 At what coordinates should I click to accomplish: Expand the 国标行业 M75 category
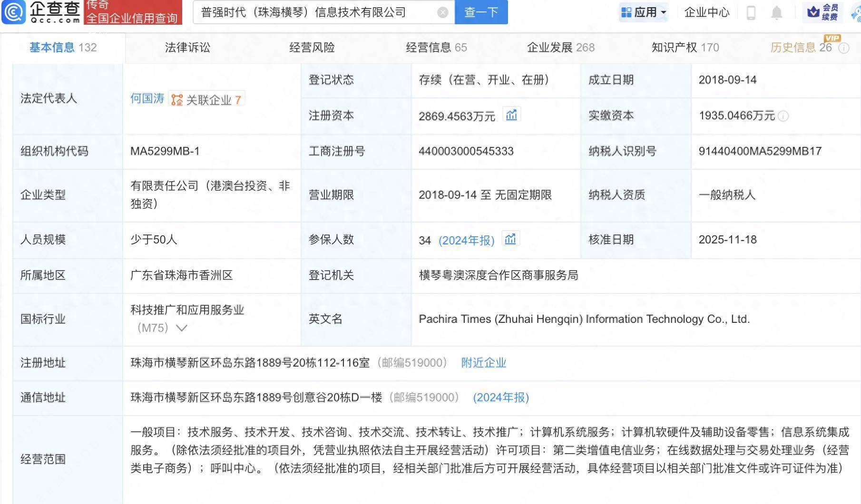181,328
